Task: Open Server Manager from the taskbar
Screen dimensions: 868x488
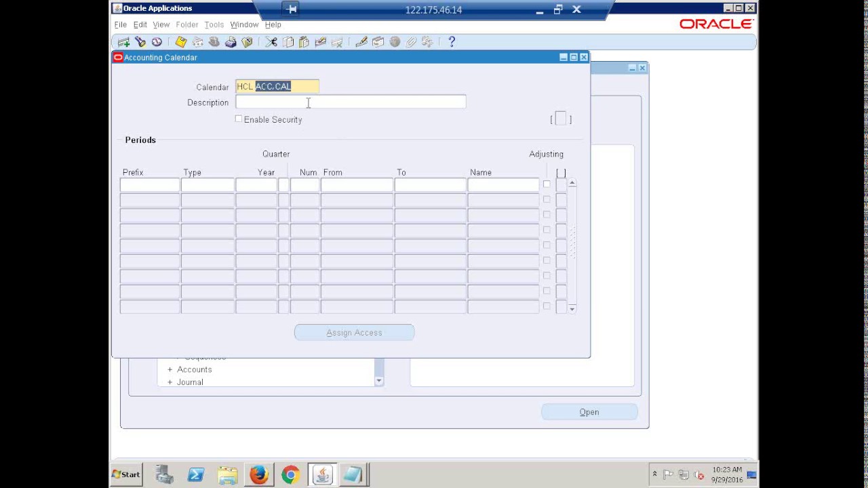Action: [164, 474]
